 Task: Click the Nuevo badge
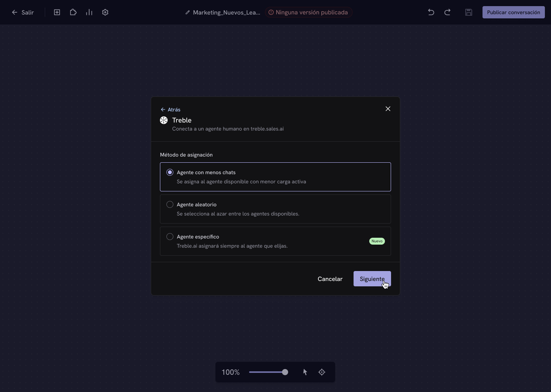pos(377,241)
